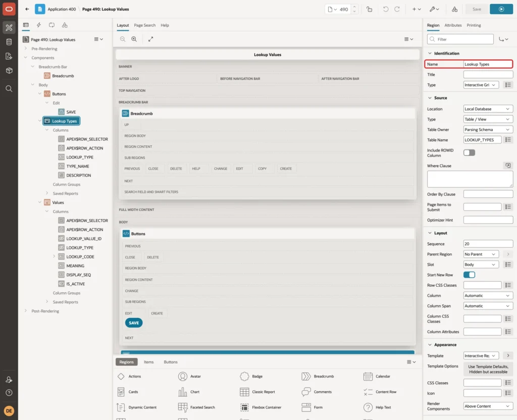Open the Utilities wrench menu

pyautogui.click(x=434, y=9)
